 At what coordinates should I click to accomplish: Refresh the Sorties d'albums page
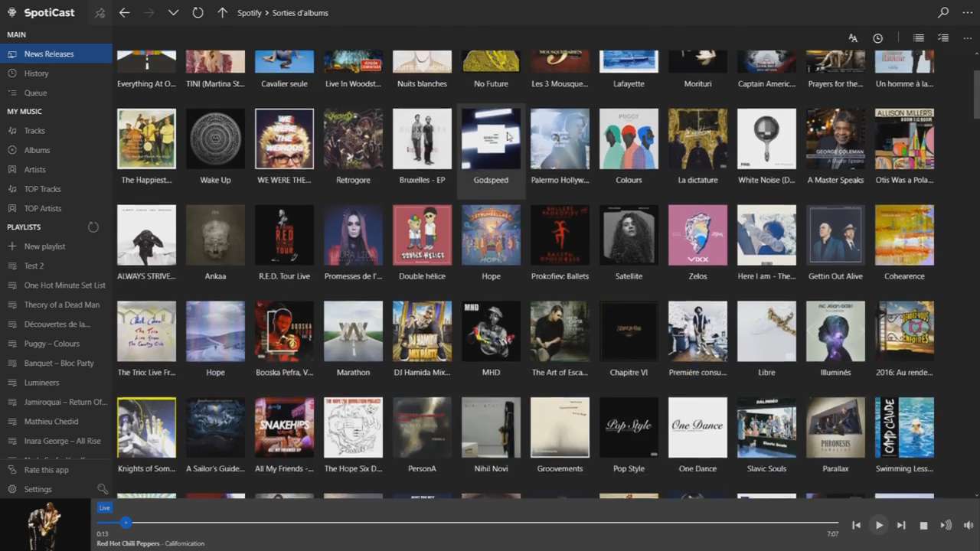pos(198,13)
